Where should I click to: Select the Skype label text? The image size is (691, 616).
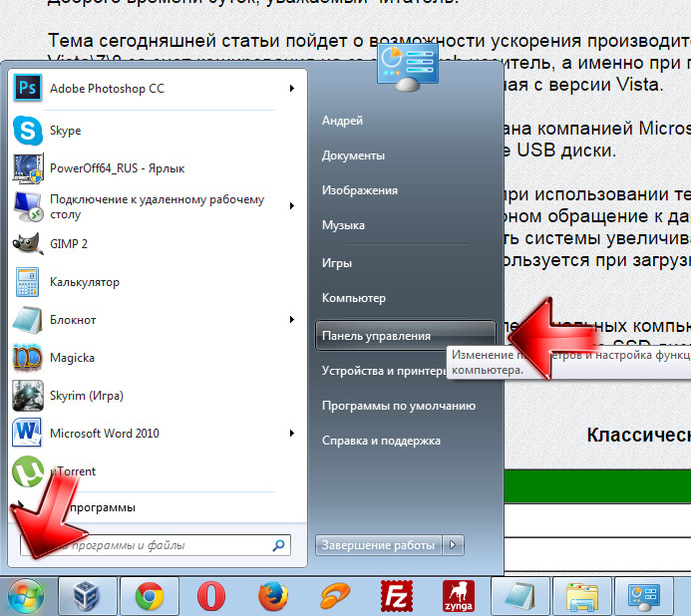[65, 131]
